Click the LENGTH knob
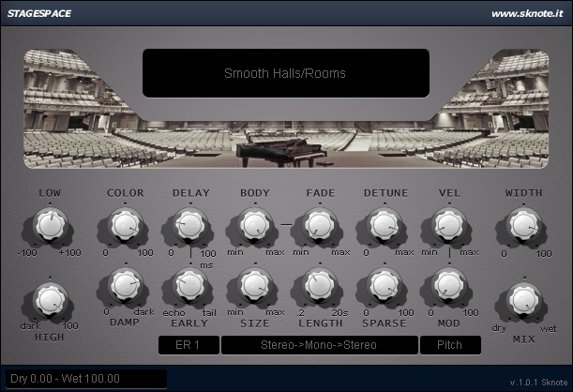 pyautogui.click(x=320, y=285)
